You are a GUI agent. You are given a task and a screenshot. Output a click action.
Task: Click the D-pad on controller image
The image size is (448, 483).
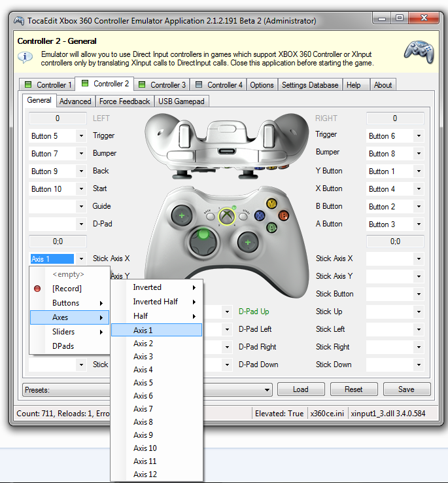(x=203, y=242)
